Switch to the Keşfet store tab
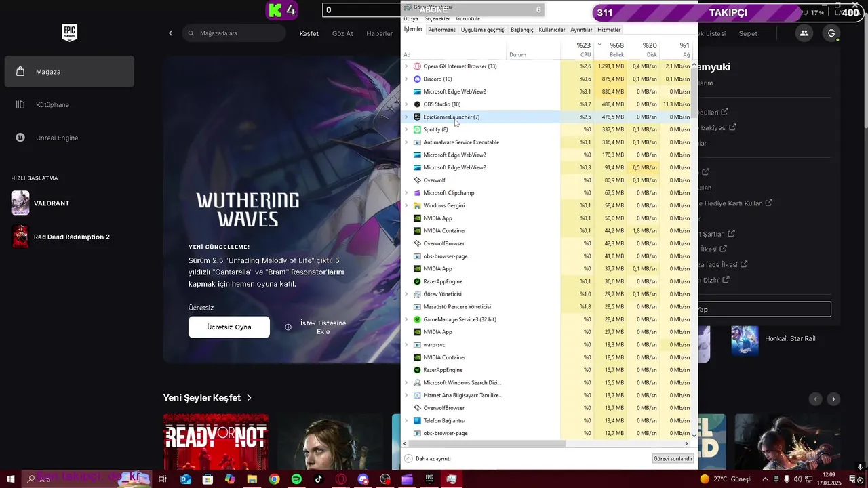Screen dimensions: 868x488 click(309, 33)
